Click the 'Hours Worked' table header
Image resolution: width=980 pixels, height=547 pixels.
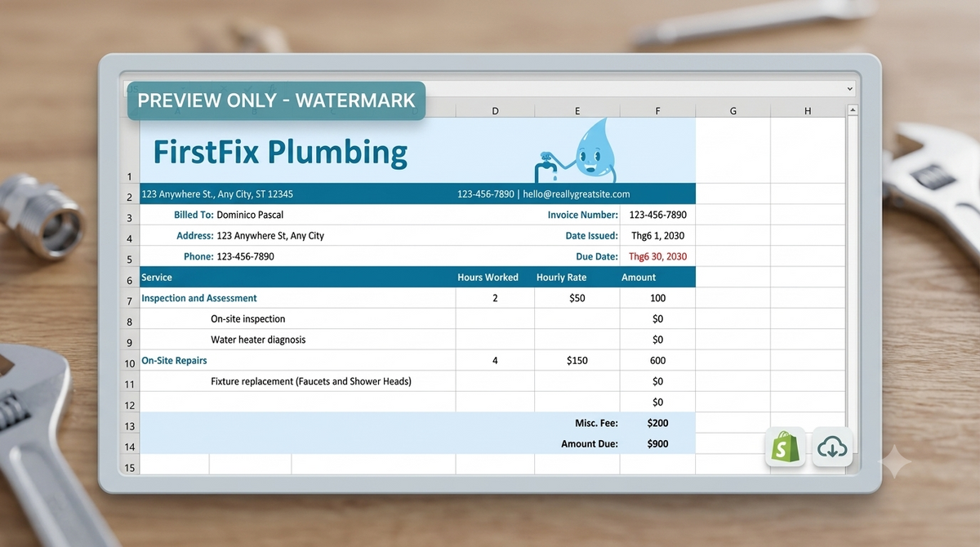(488, 278)
